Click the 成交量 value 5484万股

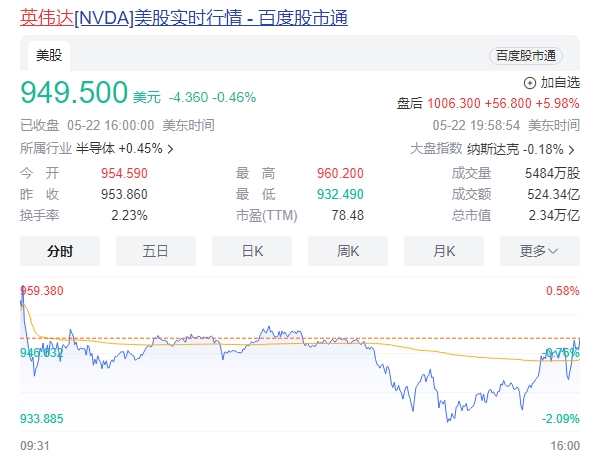point(552,173)
